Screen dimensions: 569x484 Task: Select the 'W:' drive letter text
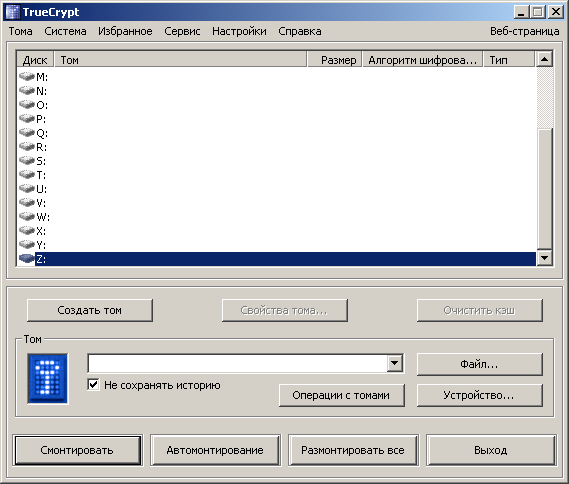pos(43,217)
